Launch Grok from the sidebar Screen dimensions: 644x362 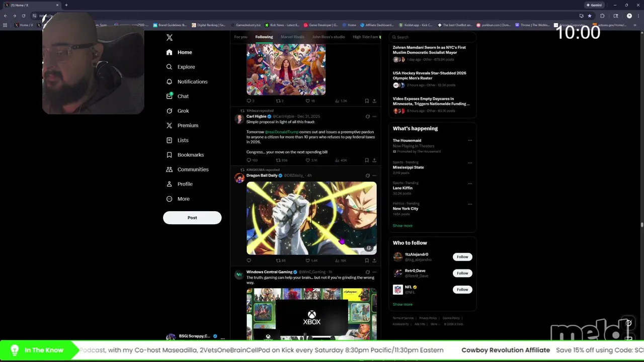[178, 111]
